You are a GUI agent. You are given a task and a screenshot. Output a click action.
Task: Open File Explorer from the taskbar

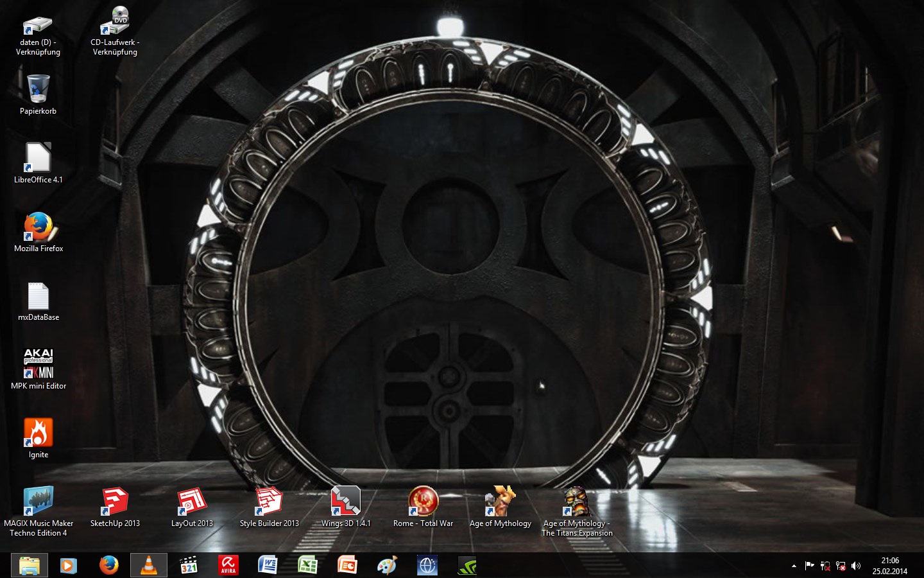(x=30, y=566)
